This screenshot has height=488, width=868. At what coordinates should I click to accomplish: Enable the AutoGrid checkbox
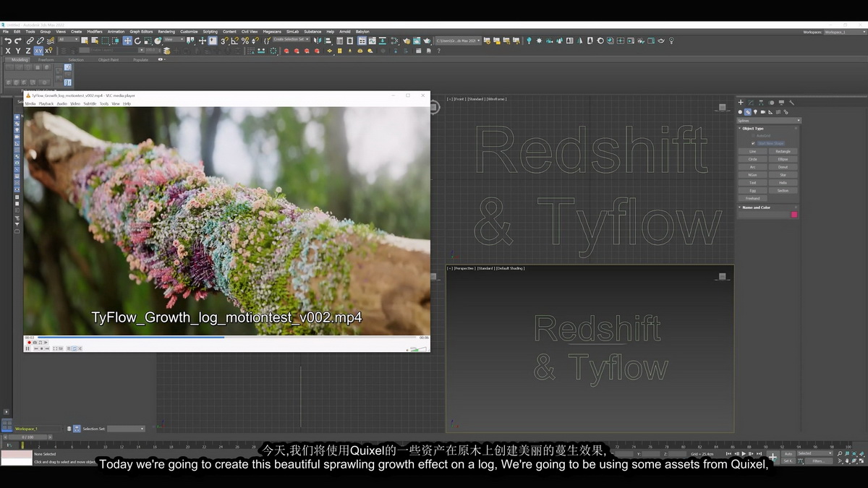point(753,135)
